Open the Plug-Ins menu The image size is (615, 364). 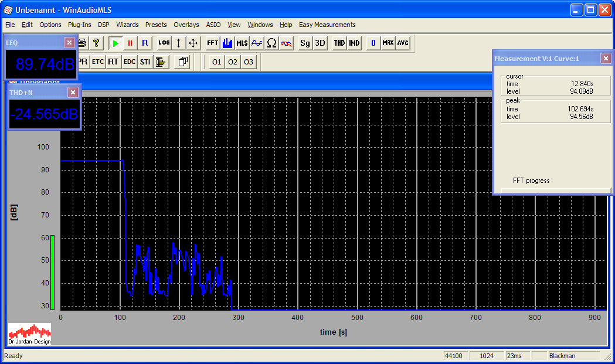pos(79,25)
